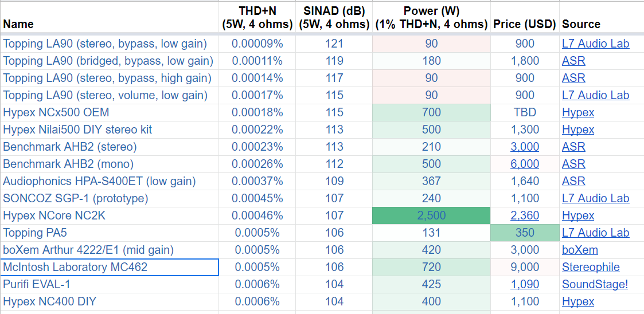644x314 pixels.
Task: Select the Topping PA5 name cell
Action: tap(110, 233)
